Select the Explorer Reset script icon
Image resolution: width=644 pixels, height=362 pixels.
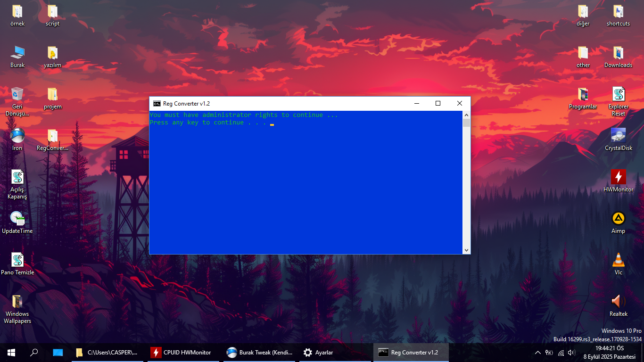(x=618, y=101)
